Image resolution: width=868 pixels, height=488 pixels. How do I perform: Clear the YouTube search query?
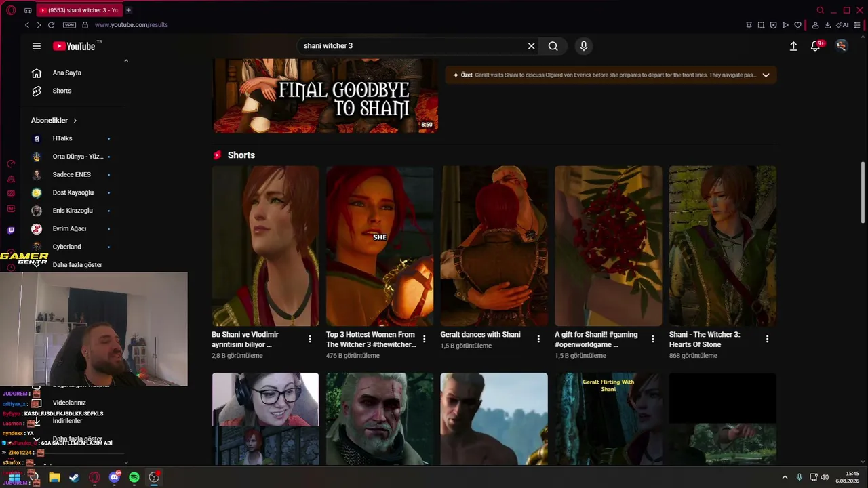tap(531, 46)
